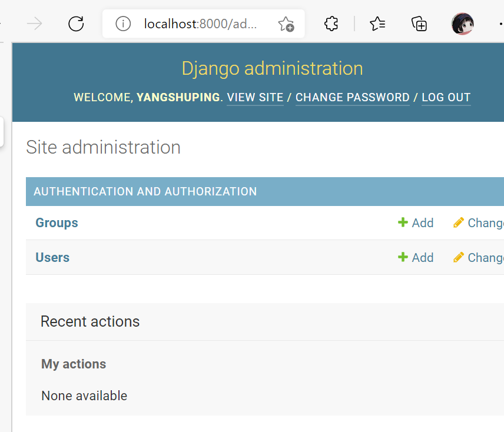Reload the page with refresh icon
Image resolution: width=504 pixels, height=432 pixels.
pyautogui.click(x=76, y=24)
